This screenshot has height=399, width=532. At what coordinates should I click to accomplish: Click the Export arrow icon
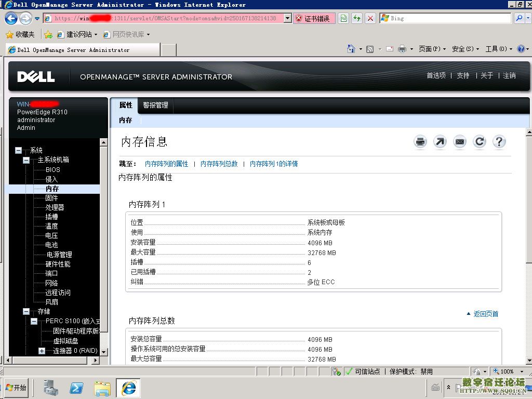(x=440, y=141)
